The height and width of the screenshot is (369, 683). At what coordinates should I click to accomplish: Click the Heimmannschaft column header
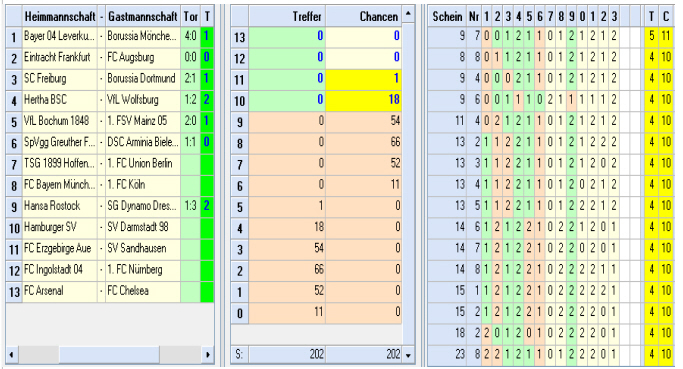pyautogui.click(x=59, y=17)
